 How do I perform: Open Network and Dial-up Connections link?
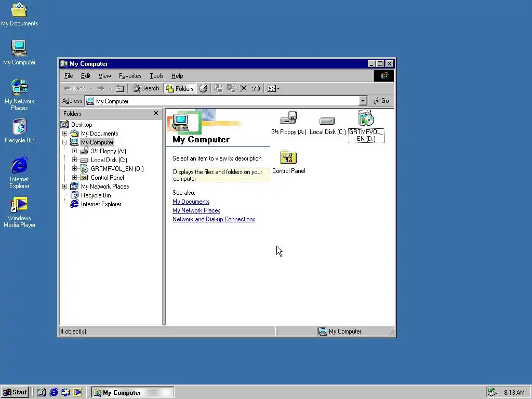click(x=214, y=219)
